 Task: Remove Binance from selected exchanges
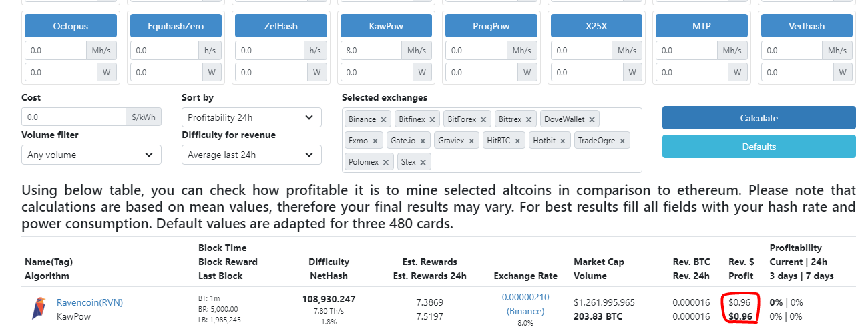[x=383, y=120]
